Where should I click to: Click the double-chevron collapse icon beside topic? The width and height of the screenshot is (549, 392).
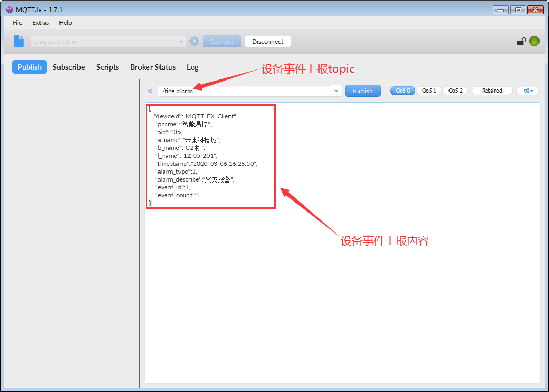pos(150,91)
